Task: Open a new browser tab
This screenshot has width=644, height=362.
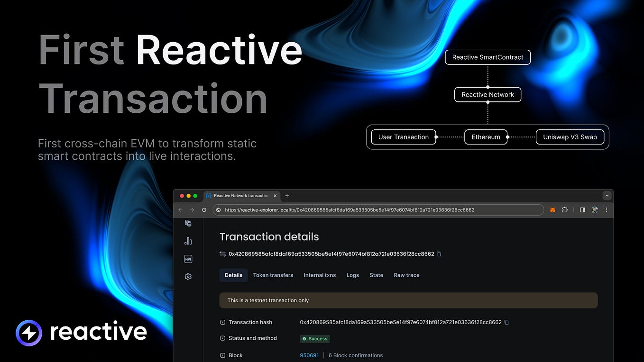Action: coord(287,196)
